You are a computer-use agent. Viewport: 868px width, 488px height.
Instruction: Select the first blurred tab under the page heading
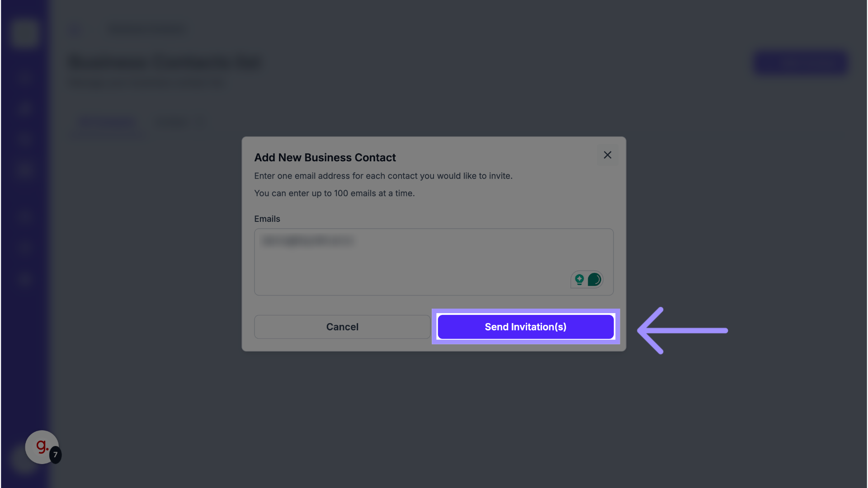(107, 122)
